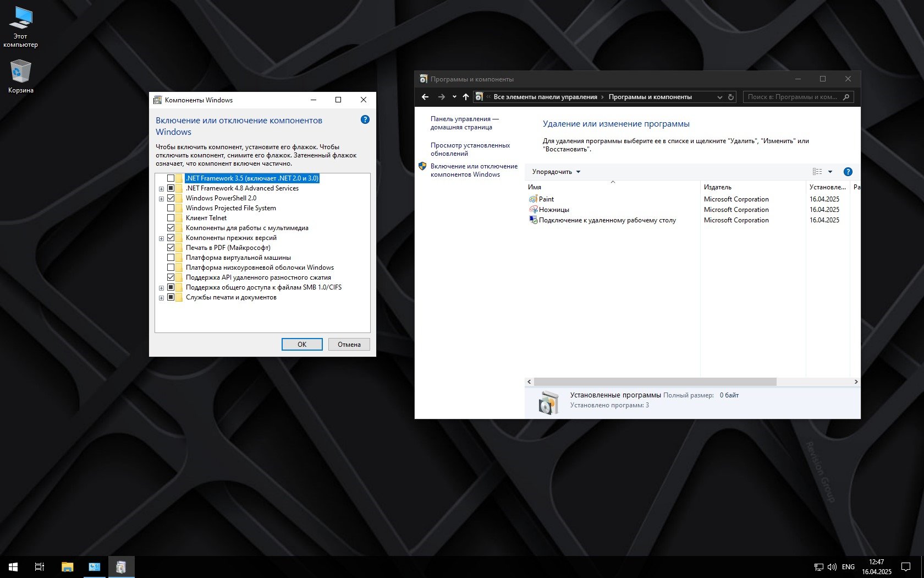Open File Explorer from the taskbar

(x=67, y=566)
